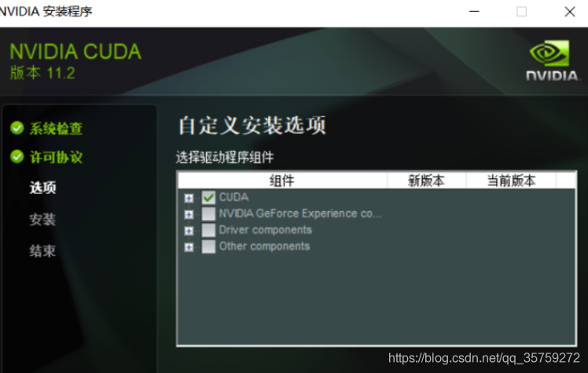This screenshot has width=588, height=373.
Task: Expand the Driver components node
Action: pyautogui.click(x=189, y=231)
